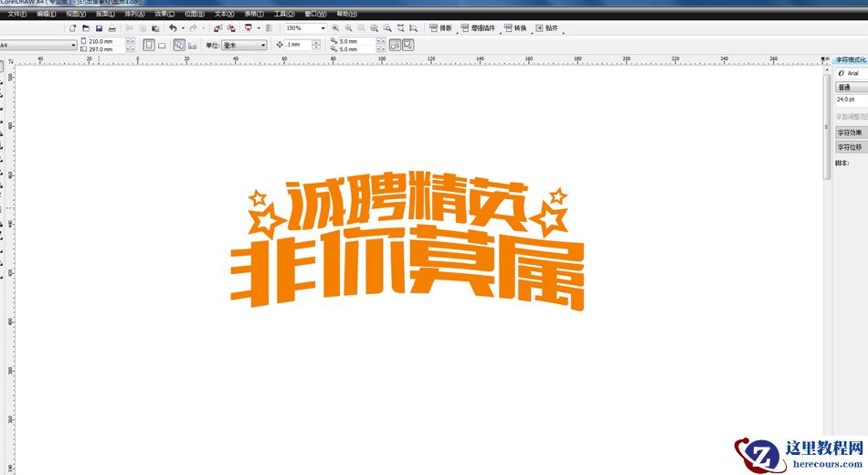The height and width of the screenshot is (475, 868).
Task: Toggle the Treat as Filled button
Action: pyautogui.click(x=396, y=46)
